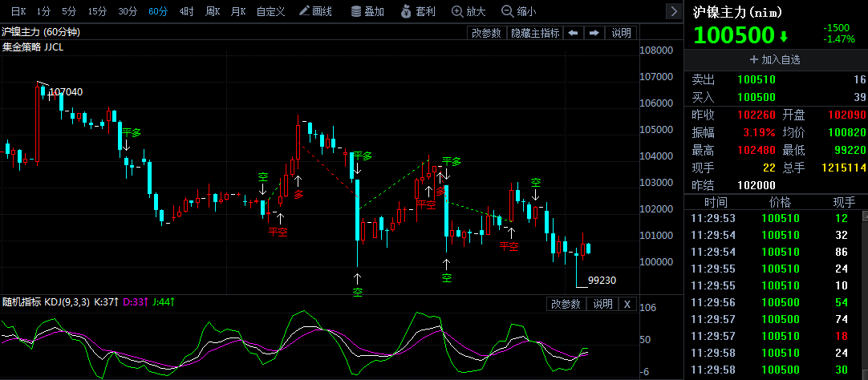Click the green J:44 indicator value
This screenshot has width=868, height=380.
point(164,302)
